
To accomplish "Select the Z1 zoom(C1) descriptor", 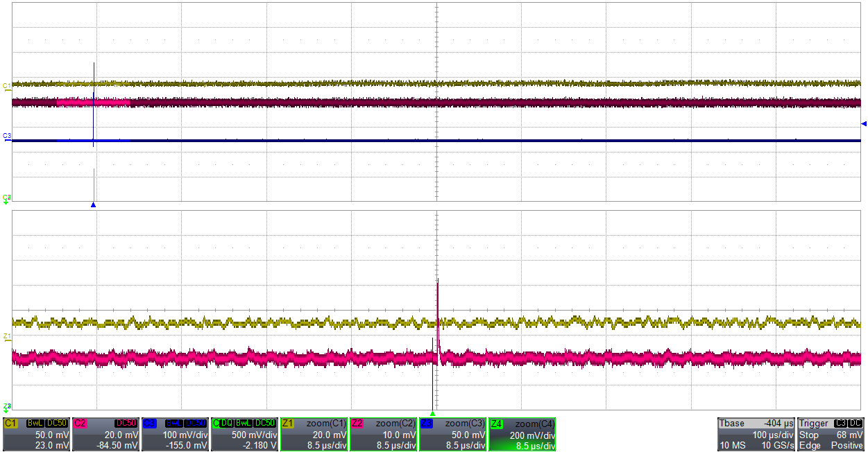I will pyautogui.click(x=314, y=434).
